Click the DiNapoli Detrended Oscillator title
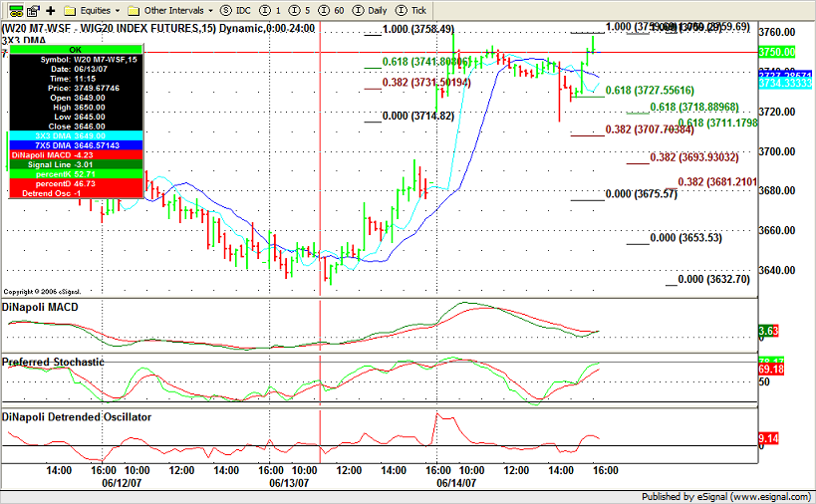This screenshot has height=504, width=816. tap(77, 416)
